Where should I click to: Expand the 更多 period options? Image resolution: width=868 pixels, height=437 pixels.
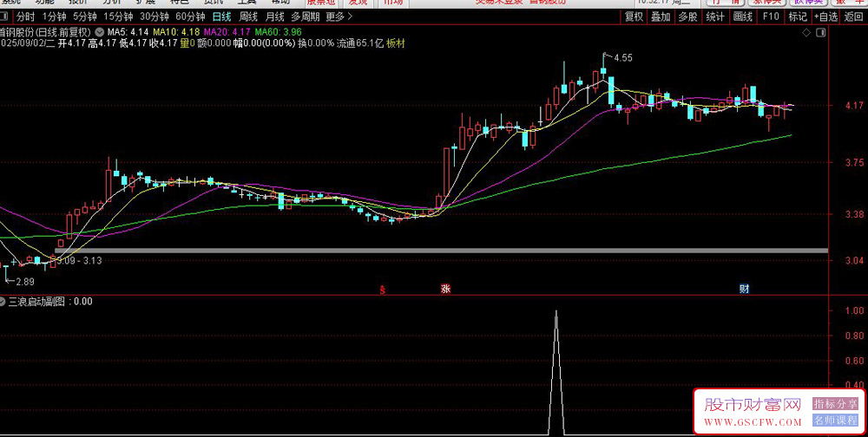[338, 16]
